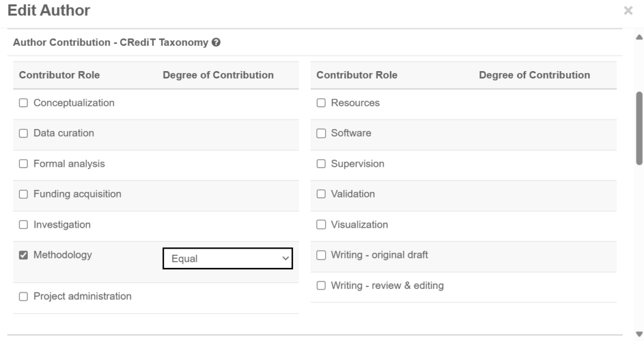Check Writing - original draft role
The image size is (644, 341).
click(x=321, y=255)
